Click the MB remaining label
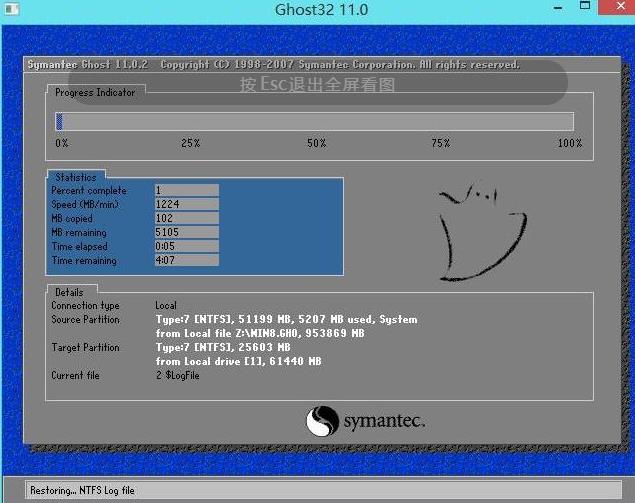 (79, 232)
